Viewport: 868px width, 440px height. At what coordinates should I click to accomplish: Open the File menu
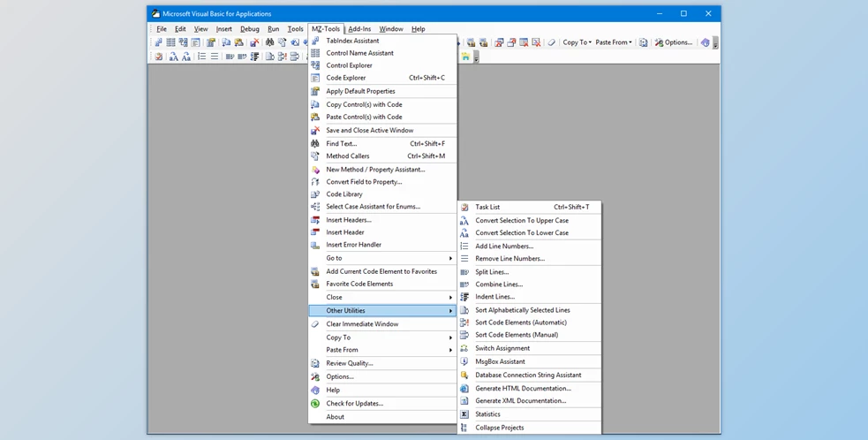(162, 29)
